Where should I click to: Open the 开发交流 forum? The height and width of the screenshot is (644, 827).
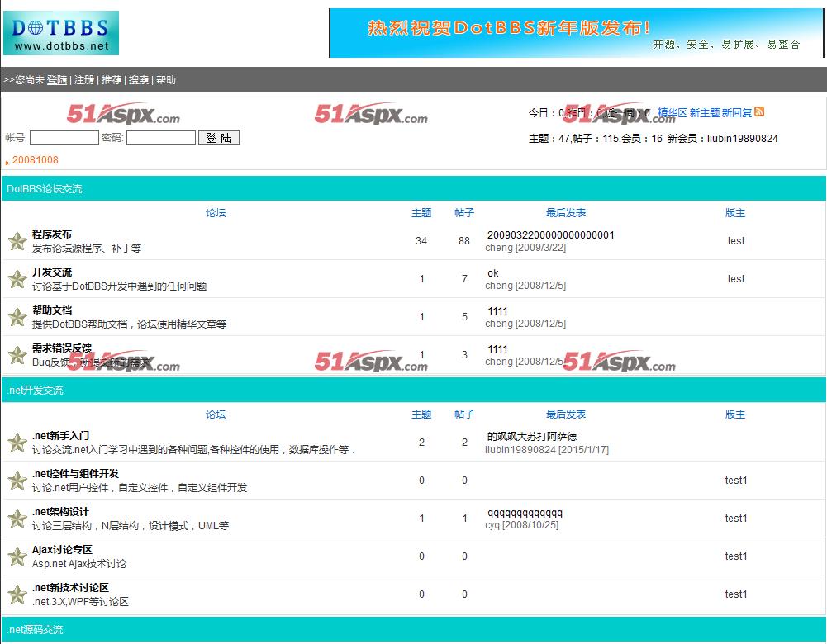point(52,272)
